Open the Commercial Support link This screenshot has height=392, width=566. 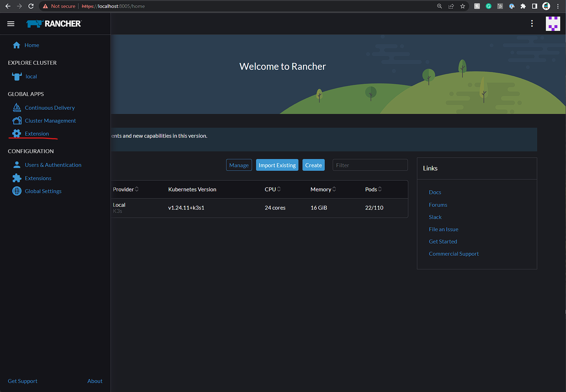point(454,254)
